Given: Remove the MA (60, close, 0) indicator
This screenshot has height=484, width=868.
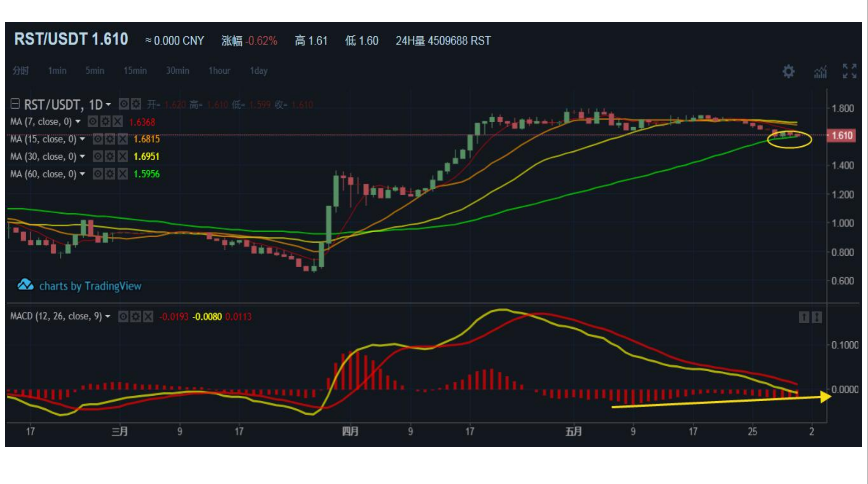Looking at the screenshot, I should [123, 174].
